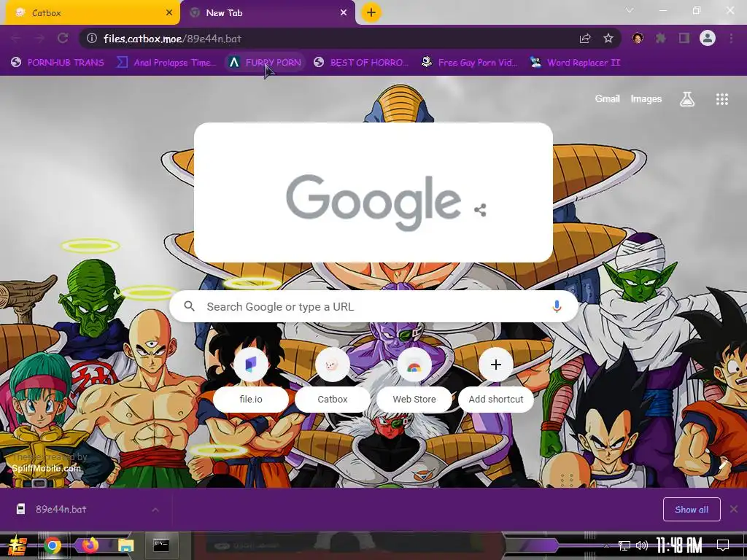Click the extension avatar icon beside star
Screen dimensions: 747x560
pyautogui.click(x=638, y=38)
